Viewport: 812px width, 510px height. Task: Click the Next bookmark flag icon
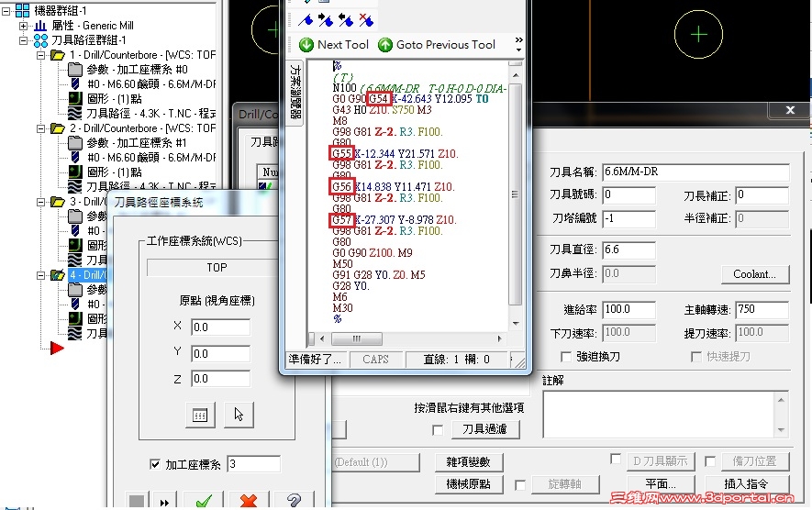tap(326, 20)
